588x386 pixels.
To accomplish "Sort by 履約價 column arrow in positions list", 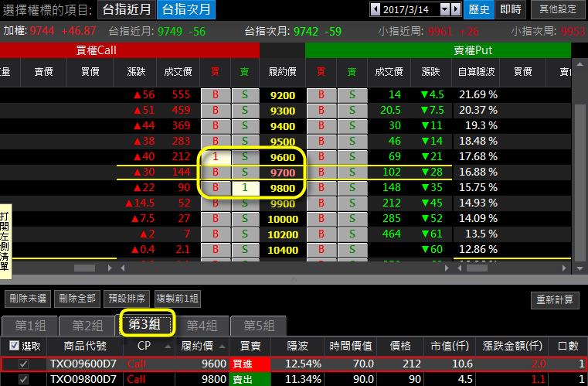I will (222, 347).
